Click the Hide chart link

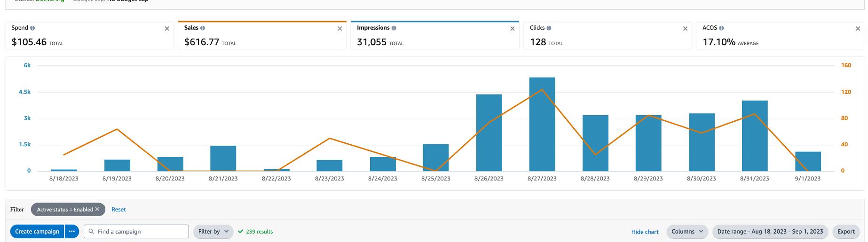tap(645, 232)
